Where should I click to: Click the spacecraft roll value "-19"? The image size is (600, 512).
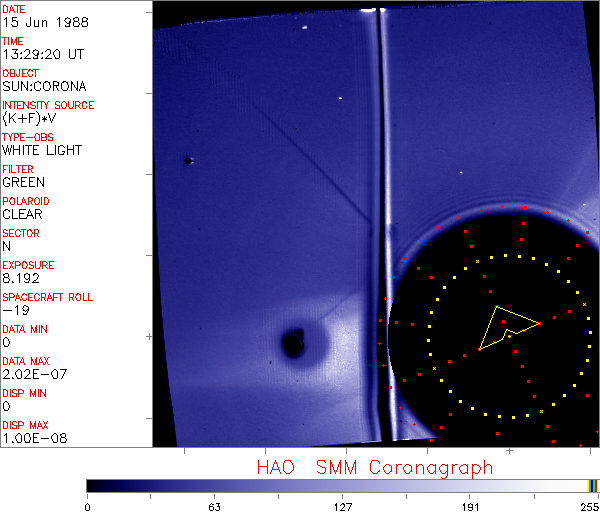click(x=14, y=310)
